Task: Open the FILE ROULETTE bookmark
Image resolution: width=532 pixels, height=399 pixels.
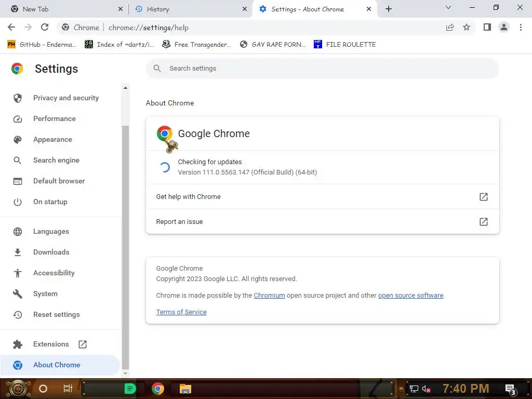Action: (x=345, y=45)
